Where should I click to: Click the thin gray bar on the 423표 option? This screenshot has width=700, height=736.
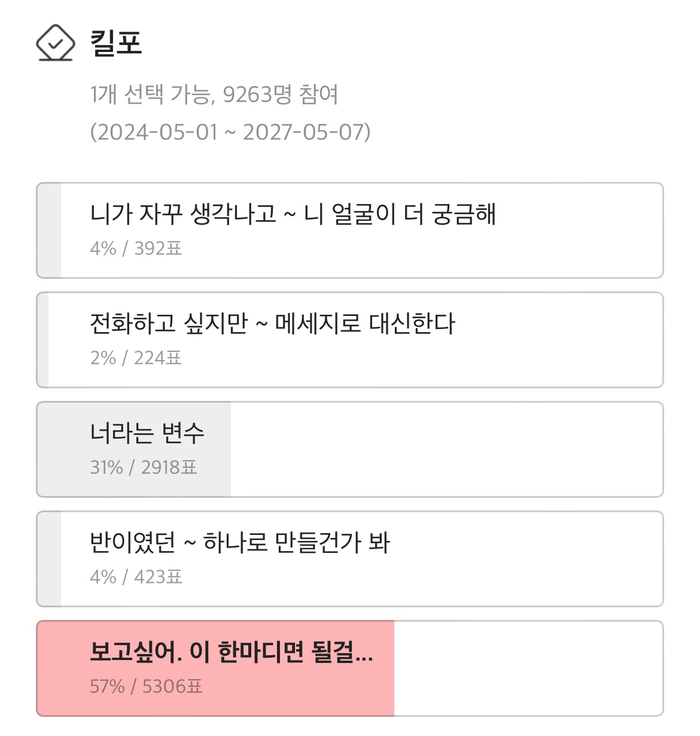49,559
